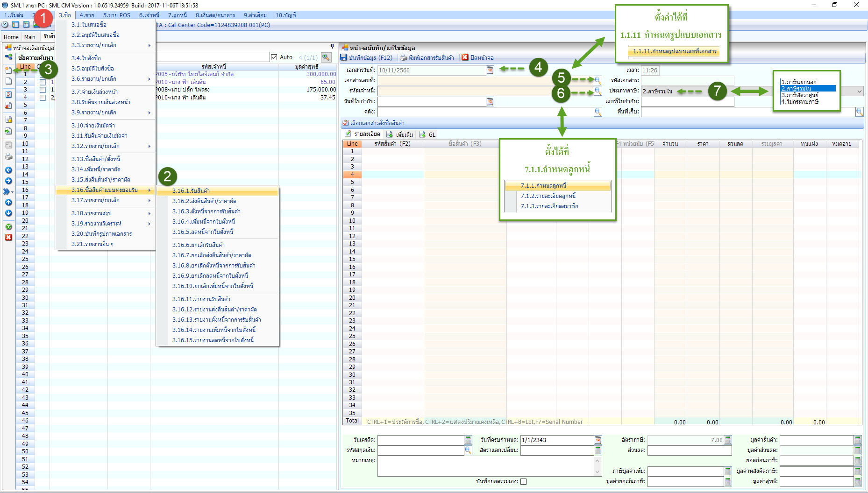The width and height of the screenshot is (868, 493).
Task: Select menu item 3.16.6.ยกเลิกรับสินค้า
Action: coord(218,245)
